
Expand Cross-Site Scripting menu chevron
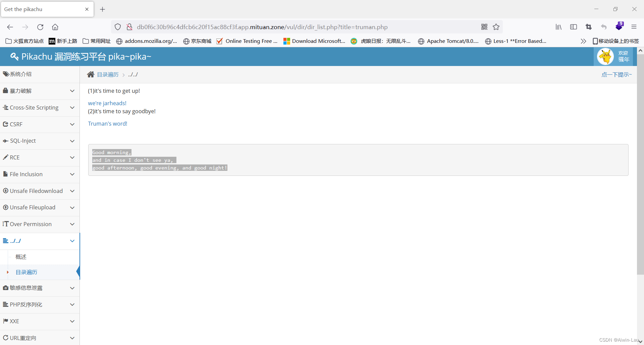pos(72,108)
